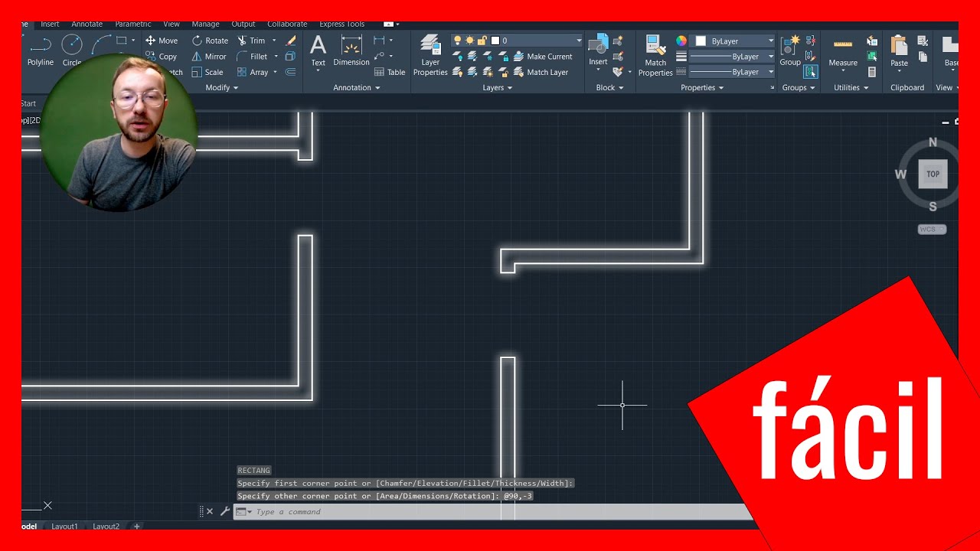Activate the Mirror tool

pyautogui.click(x=209, y=57)
